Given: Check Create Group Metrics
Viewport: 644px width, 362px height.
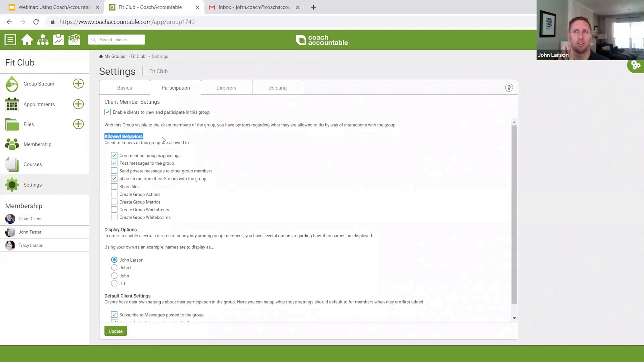Looking at the screenshot, I should [114, 202].
